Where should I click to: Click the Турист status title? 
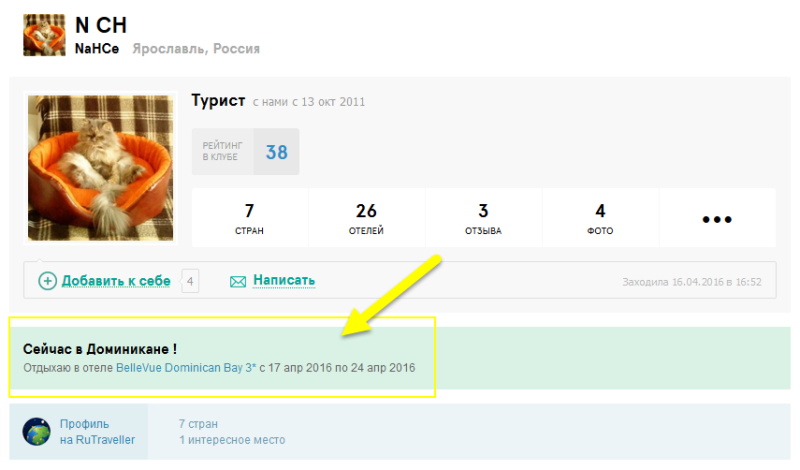pyautogui.click(x=218, y=101)
